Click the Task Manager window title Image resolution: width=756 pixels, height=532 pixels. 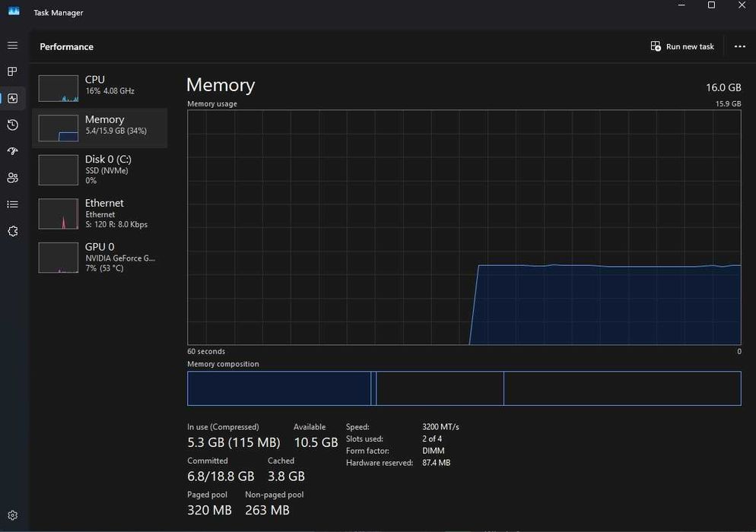[x=59, y=12]
